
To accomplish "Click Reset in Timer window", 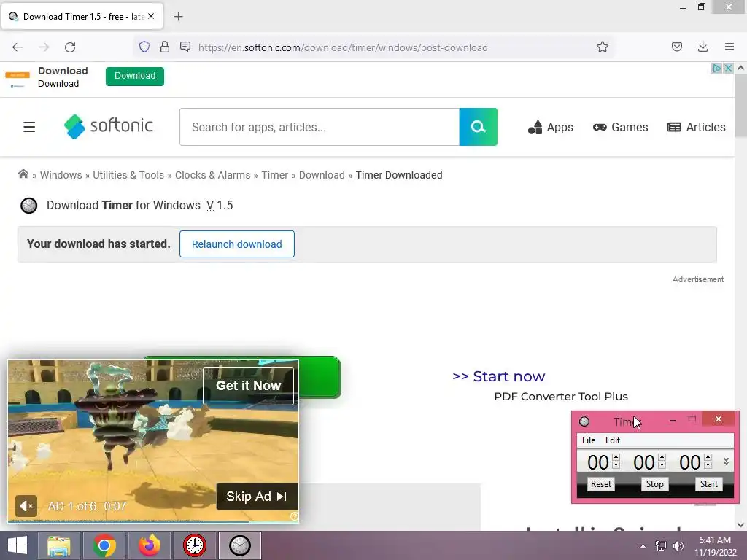I will tap(601, 484).
